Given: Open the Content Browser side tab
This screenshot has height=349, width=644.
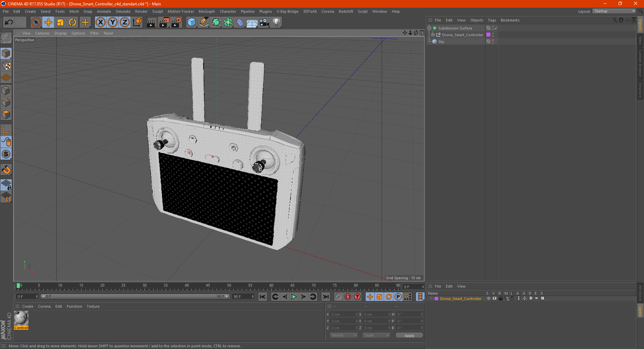Looking at the screenshot, I should click(x=640, y=63).
